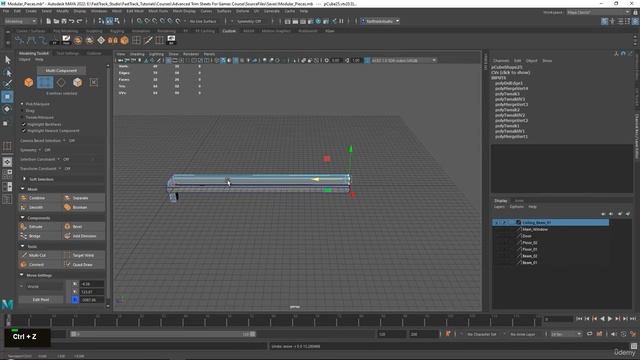The image size is (640, 360).
Task: Collapse the Components section
Action: [x=22, y=218]
